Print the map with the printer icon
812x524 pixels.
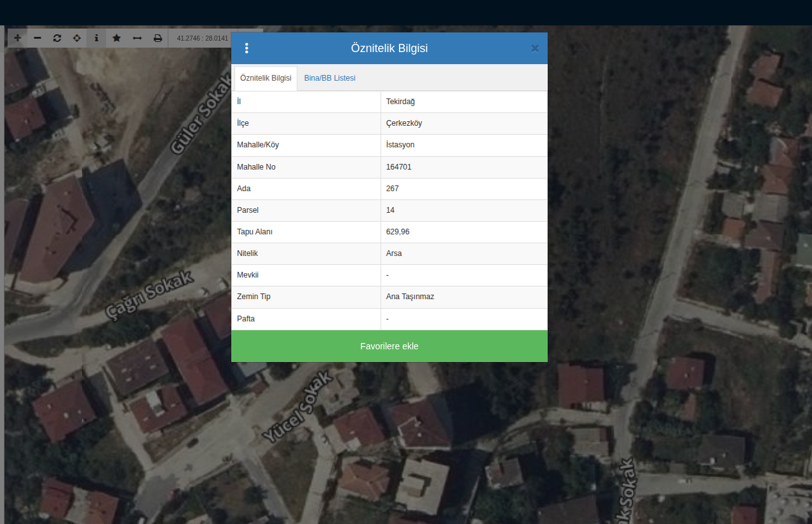158,38
